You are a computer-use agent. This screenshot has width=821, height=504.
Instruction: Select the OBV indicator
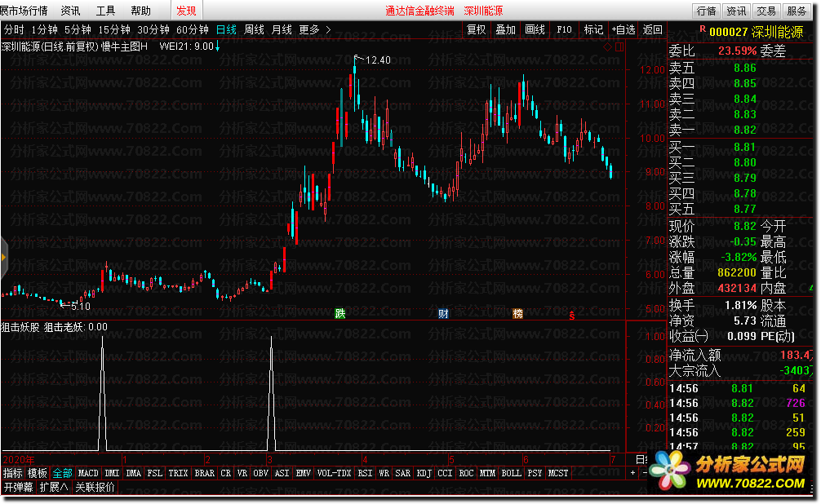[x=261, y=473]
